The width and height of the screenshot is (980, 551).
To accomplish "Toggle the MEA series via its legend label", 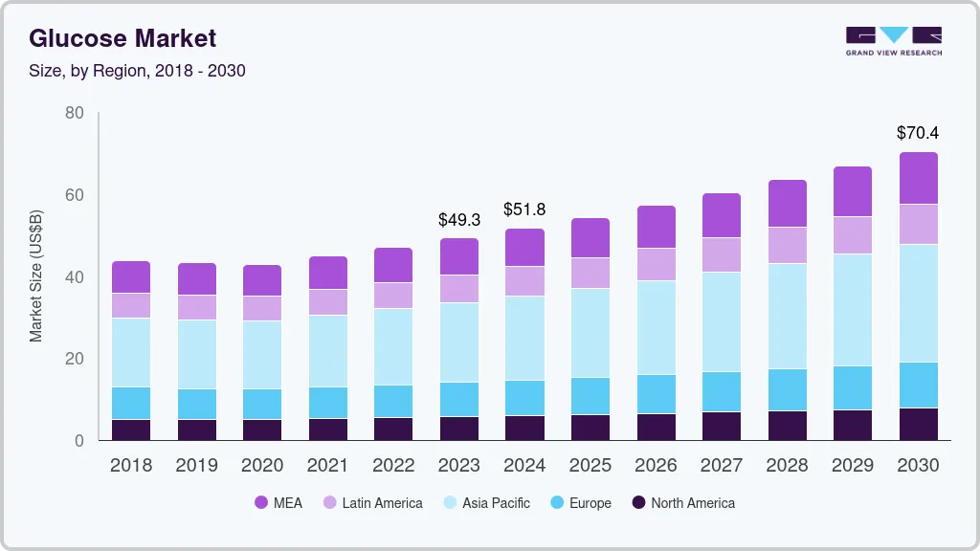I will [288, 502].
